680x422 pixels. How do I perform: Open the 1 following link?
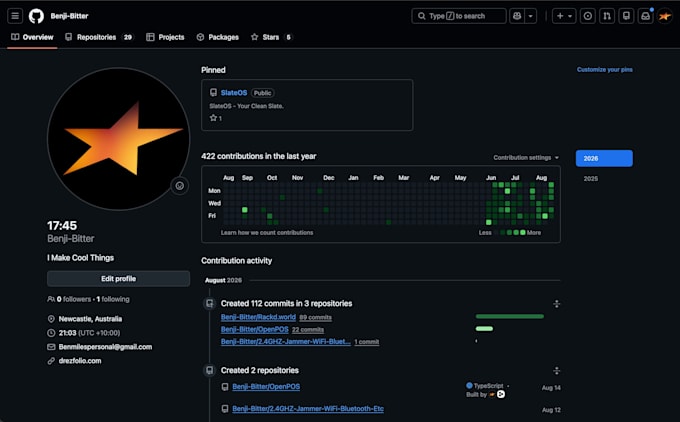113,299
